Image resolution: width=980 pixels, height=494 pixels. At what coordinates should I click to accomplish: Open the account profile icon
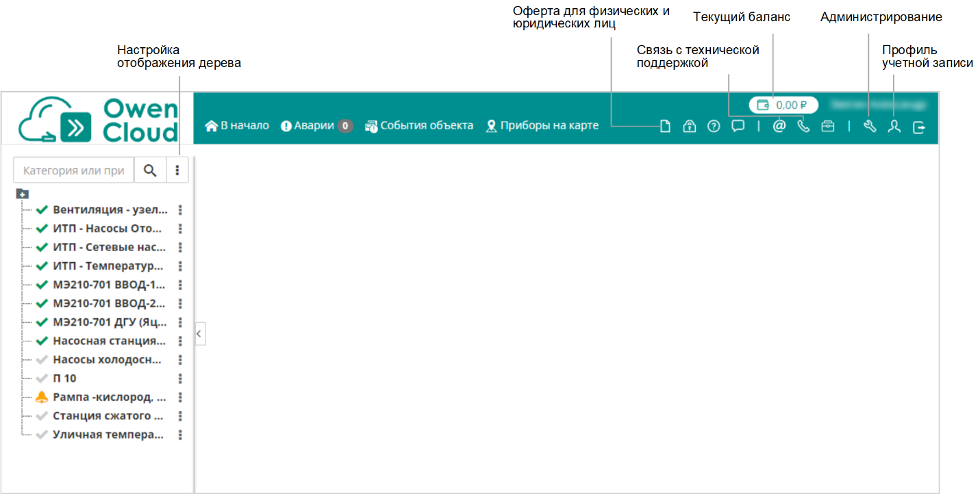(x=894, y=127)
